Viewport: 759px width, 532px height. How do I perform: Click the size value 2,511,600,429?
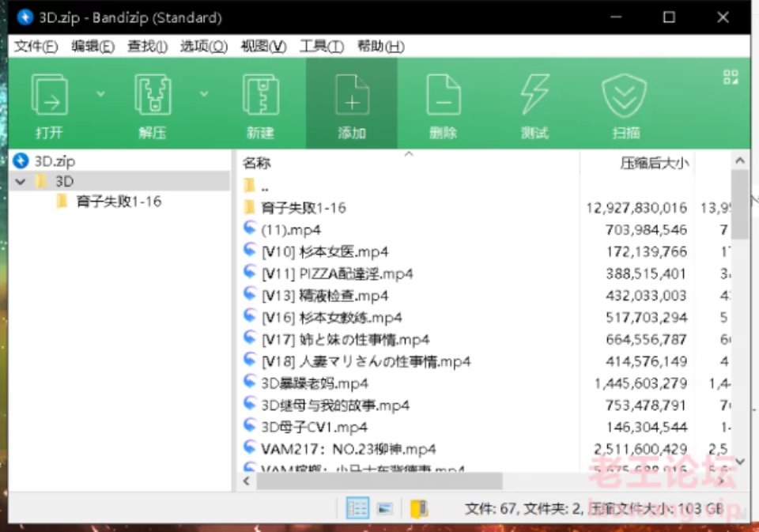[x=641, y=449]
